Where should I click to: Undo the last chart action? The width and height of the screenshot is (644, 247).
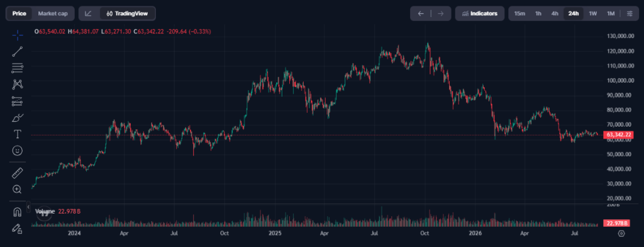coord(421,14)
